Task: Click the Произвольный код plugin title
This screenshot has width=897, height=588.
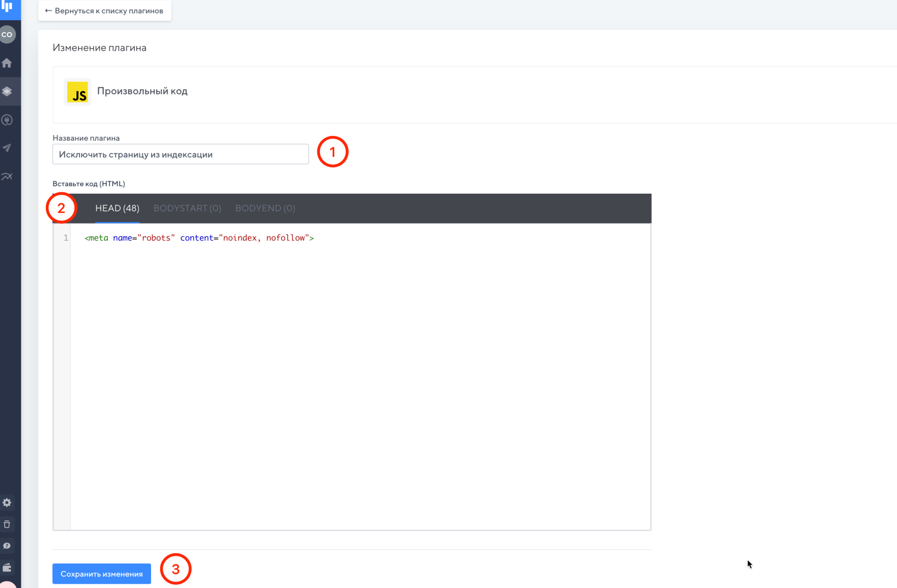Action: tap(142, 91)
